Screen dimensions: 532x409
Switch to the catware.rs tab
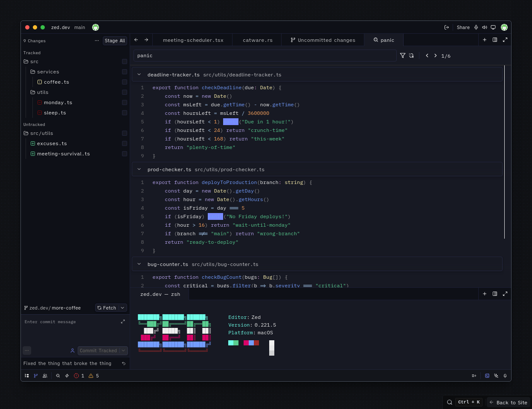coord(257,40)
